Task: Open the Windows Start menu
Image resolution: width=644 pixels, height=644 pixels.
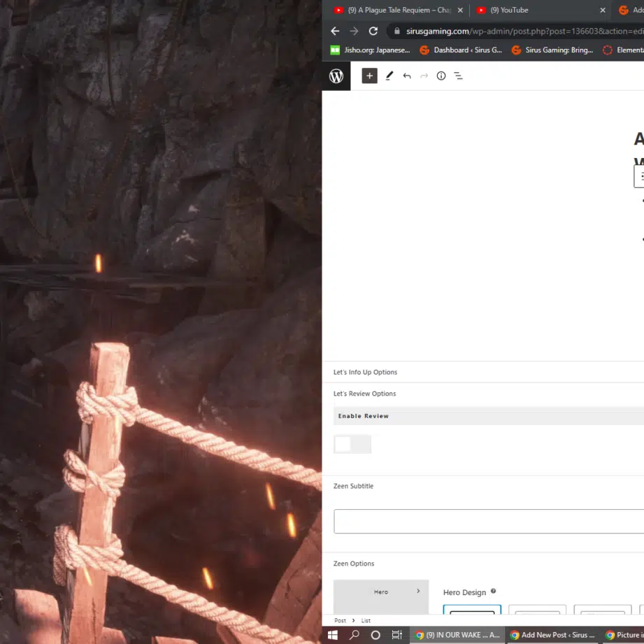Action: 333,636
